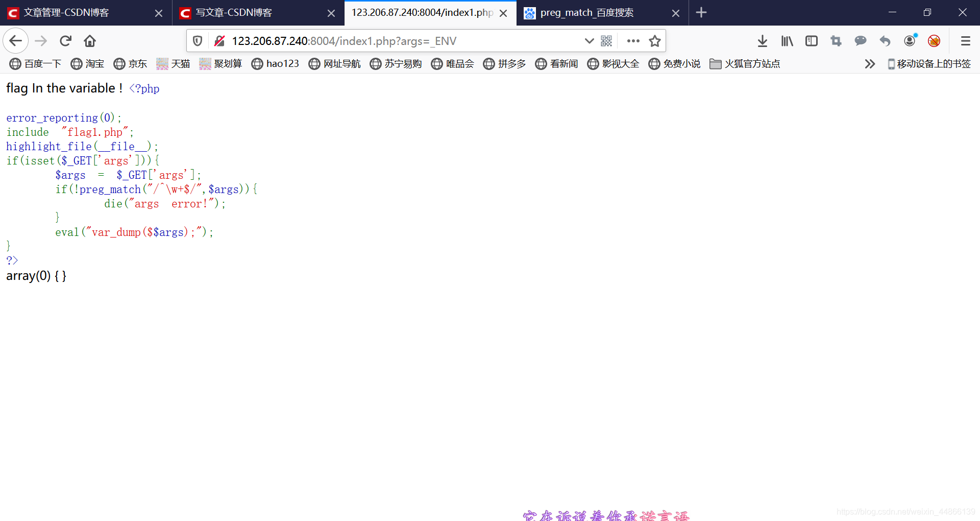Open 拼多多 bookmark
The image size is (980, 521).
(505, 64)
